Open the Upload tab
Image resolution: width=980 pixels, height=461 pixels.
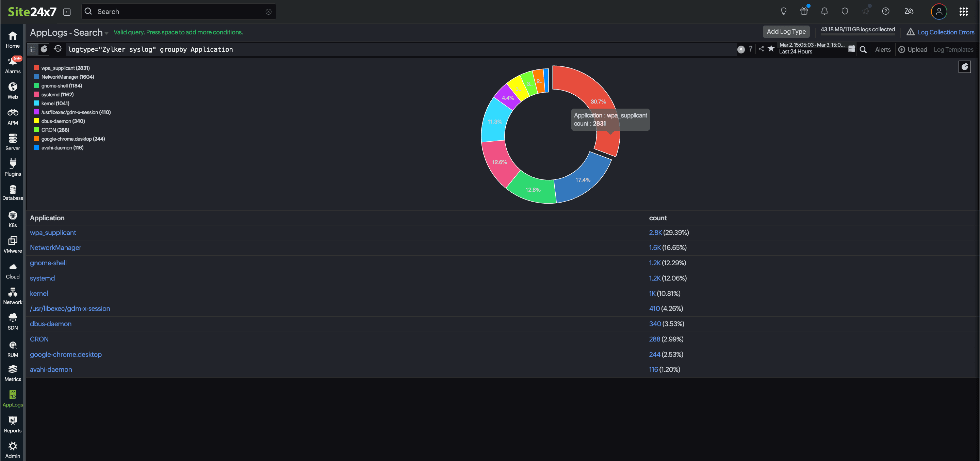[913, 49]
